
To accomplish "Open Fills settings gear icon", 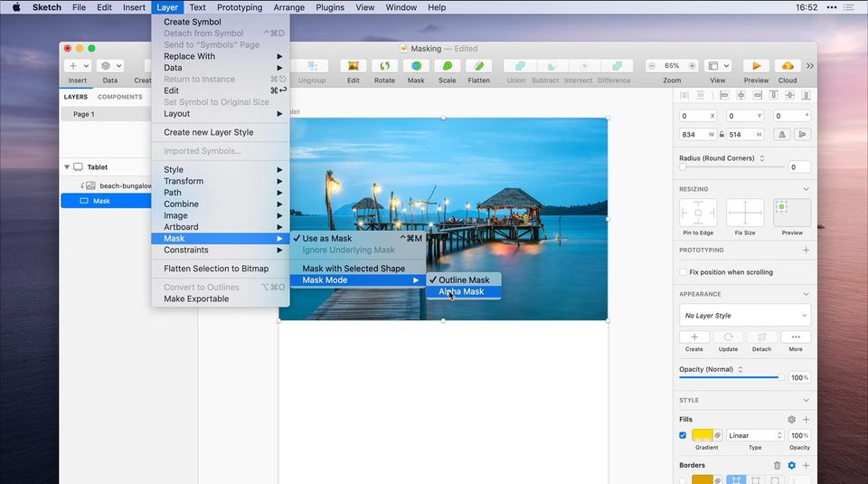I will (x=791, y=420).
